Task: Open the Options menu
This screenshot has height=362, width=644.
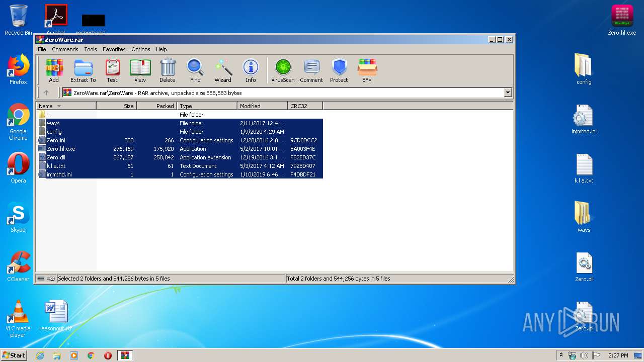Action: click(x=141, y=49)
